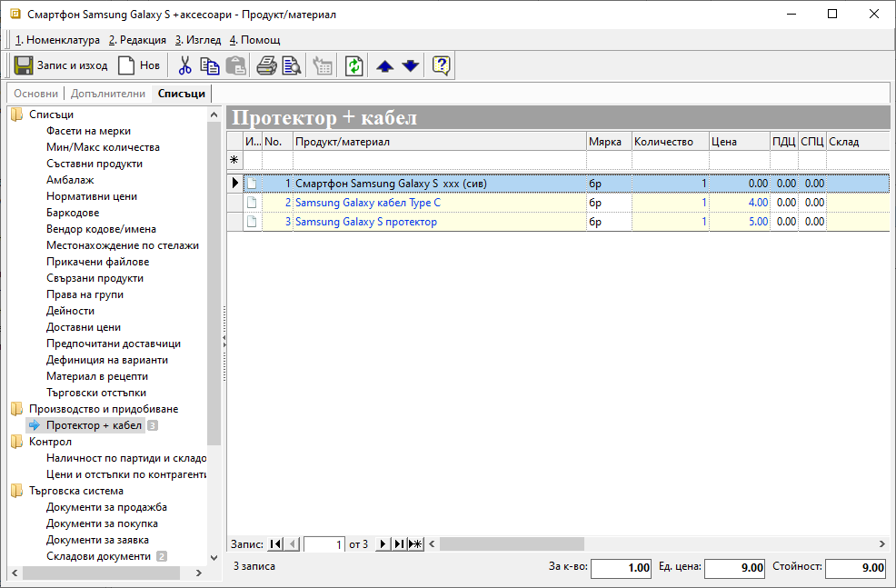Click the document icon in the Samsung Galaxy кабел Type C row

tap(252, 203)
